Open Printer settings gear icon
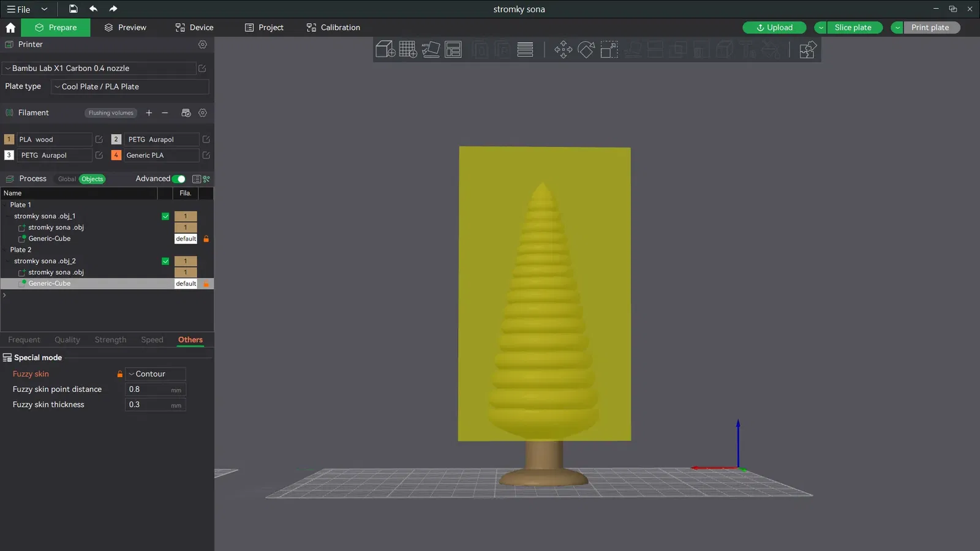This screenshot has height=551, width=980. pyautogui.click(x=203, y=44)
